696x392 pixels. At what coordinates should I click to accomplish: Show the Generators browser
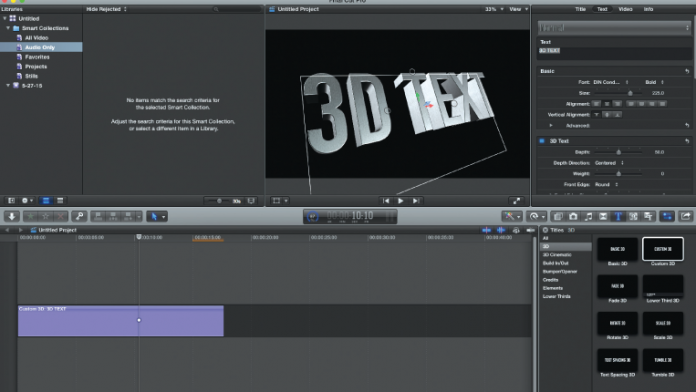tap(633, 216)
